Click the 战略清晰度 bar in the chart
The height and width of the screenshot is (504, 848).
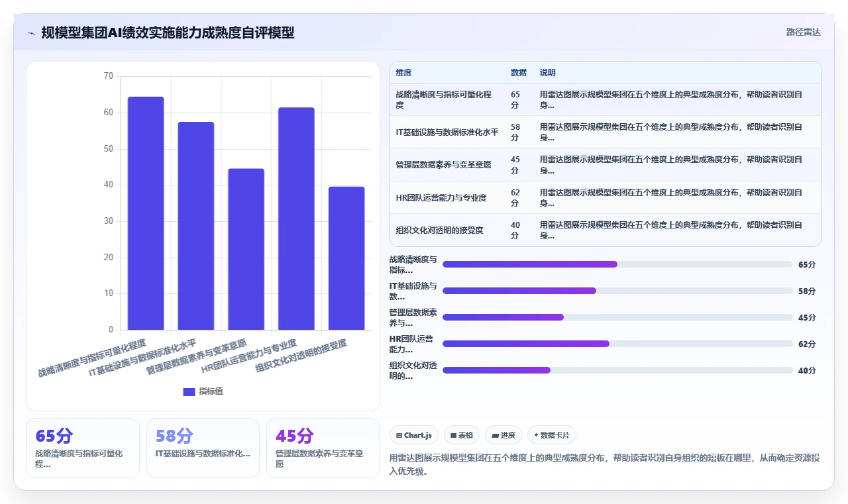146,213
